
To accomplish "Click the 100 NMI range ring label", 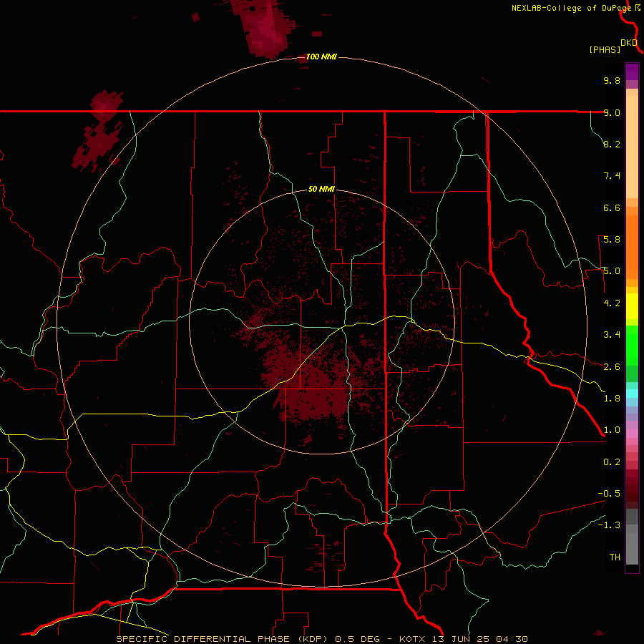I will tap(321, 57).
